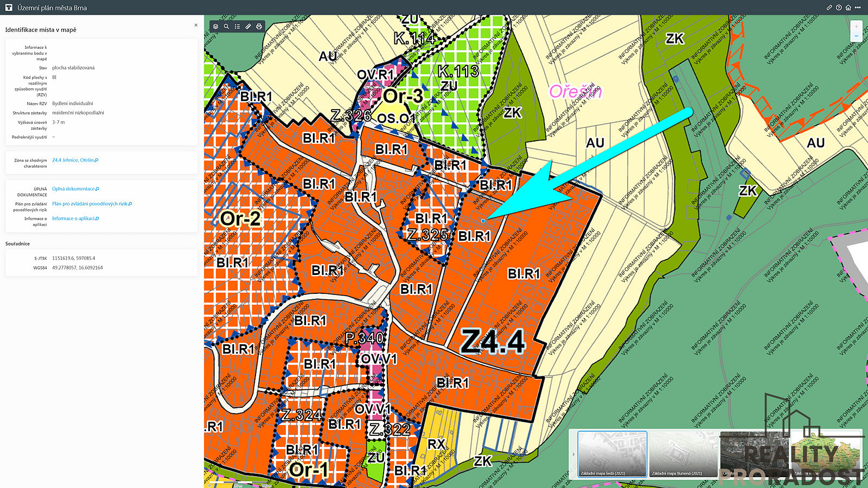Collapse the basemap gallery chevron
This screenshot has width=868, height=488.
point(573,454)
